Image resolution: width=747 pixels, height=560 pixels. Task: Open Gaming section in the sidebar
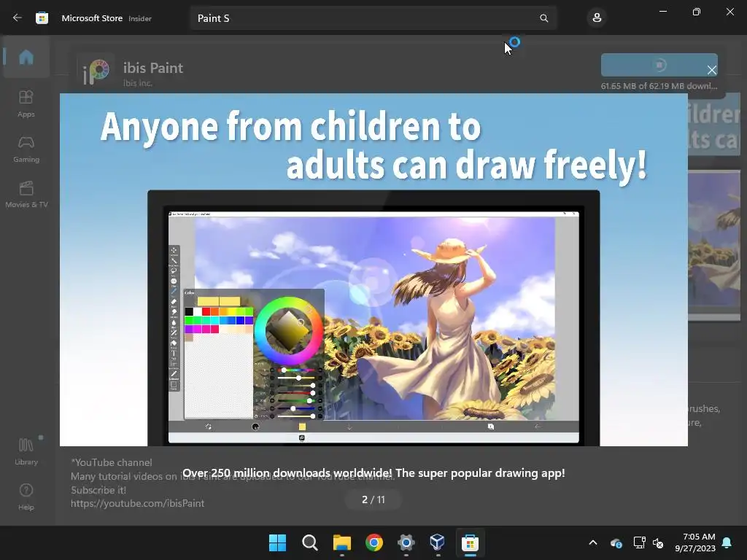(26, 149)
